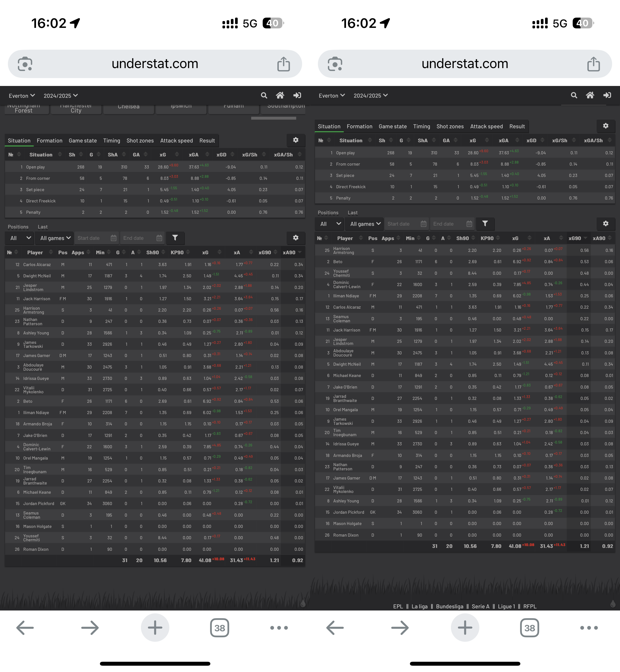
Task: Open 'All games' dropdown in left pane
Action: (55, 238)
